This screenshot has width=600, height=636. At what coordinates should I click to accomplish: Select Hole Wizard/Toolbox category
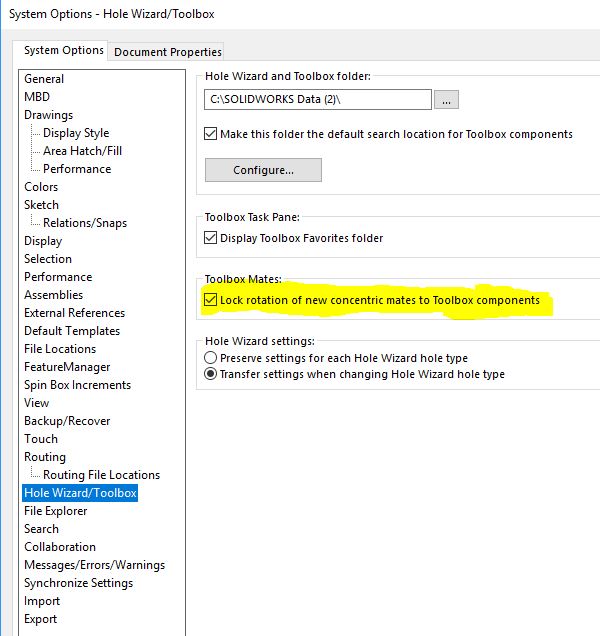80,493
